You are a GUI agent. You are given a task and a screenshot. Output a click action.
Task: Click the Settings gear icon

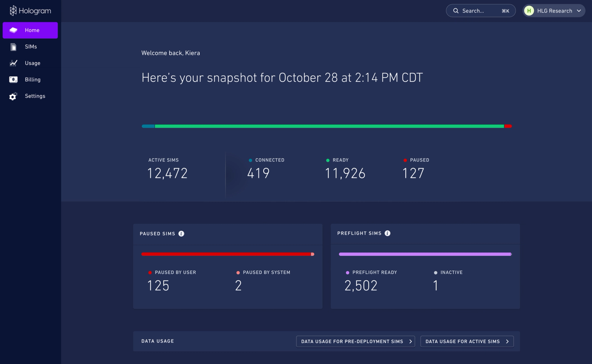13,96
